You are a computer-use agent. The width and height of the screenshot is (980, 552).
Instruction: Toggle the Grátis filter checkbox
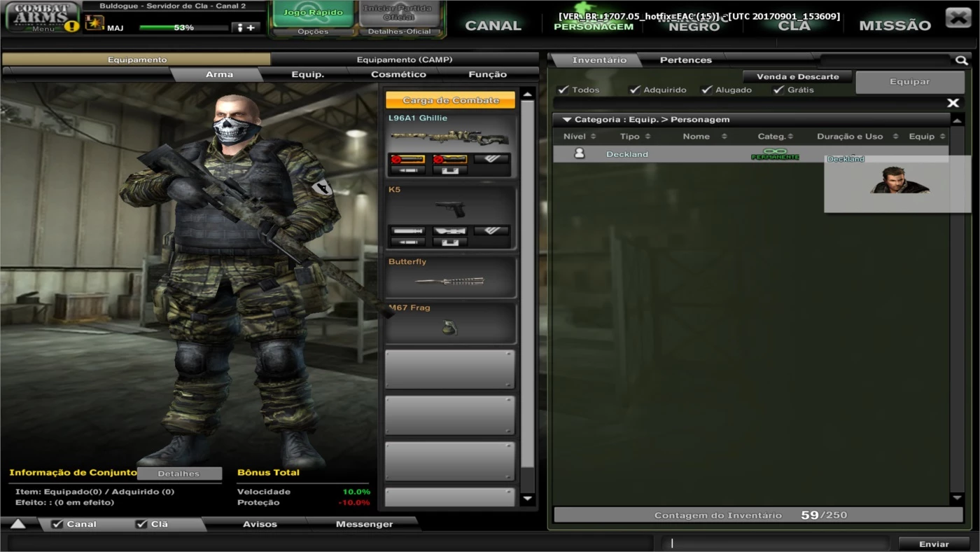(x=778, y=90)
